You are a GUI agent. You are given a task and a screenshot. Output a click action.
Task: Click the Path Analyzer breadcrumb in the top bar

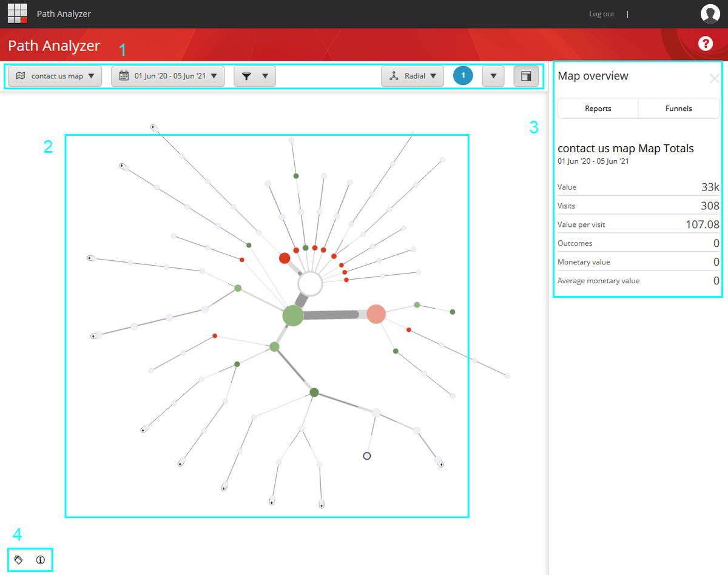pos(64,14)
